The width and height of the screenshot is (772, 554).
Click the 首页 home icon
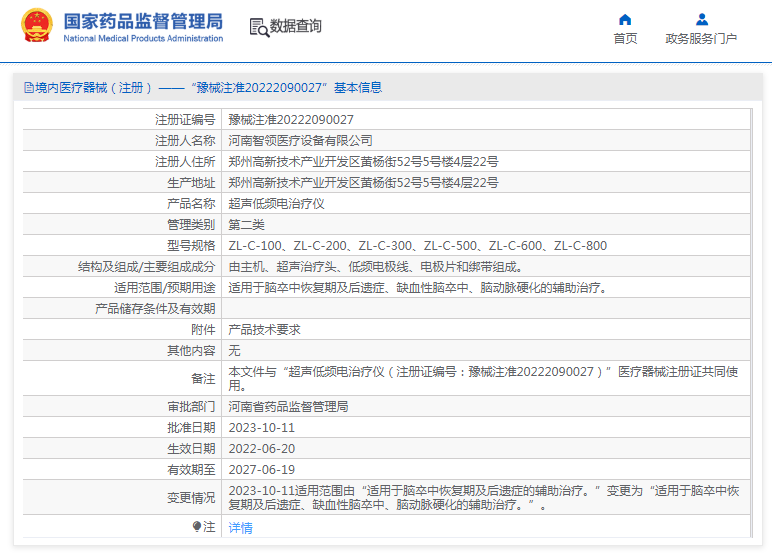tap(625, 20)
